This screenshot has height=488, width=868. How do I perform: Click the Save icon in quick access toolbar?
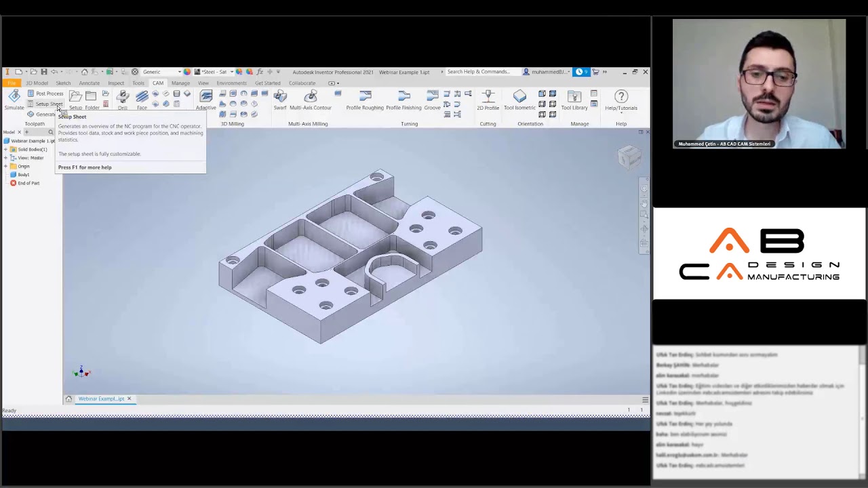click(x=44, y=72)
